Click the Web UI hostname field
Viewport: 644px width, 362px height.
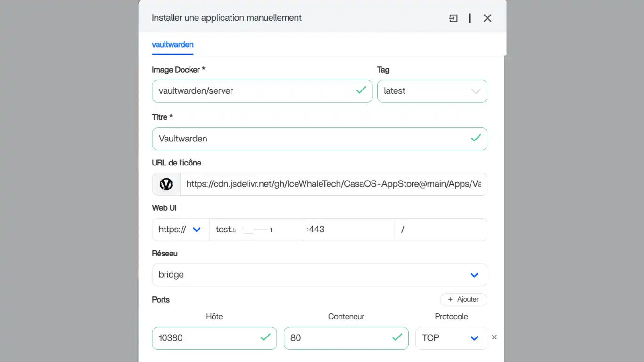[x=256, y=230]
